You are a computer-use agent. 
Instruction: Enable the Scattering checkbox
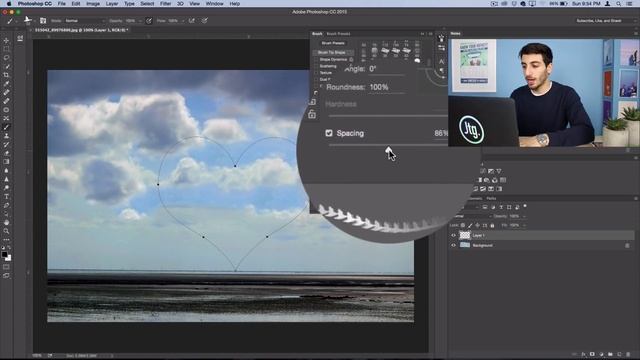(x=316, y=66)
